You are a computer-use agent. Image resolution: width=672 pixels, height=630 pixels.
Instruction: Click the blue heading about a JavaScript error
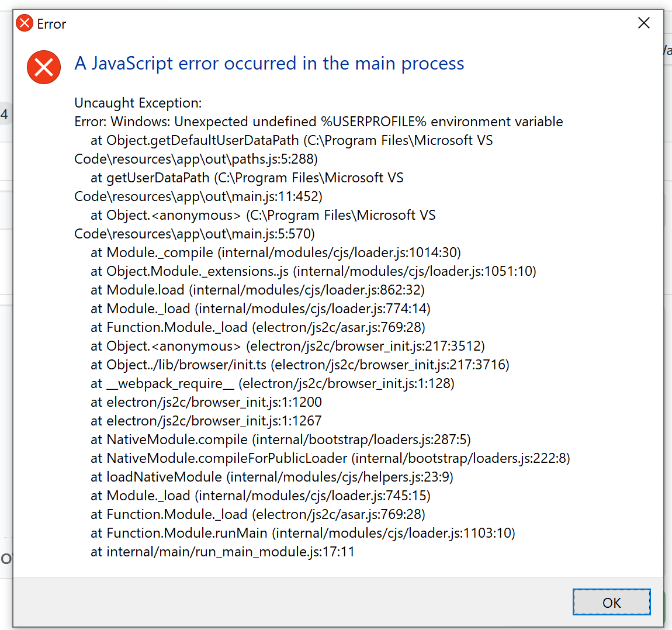pyautogui.click(x=269, y=63)
